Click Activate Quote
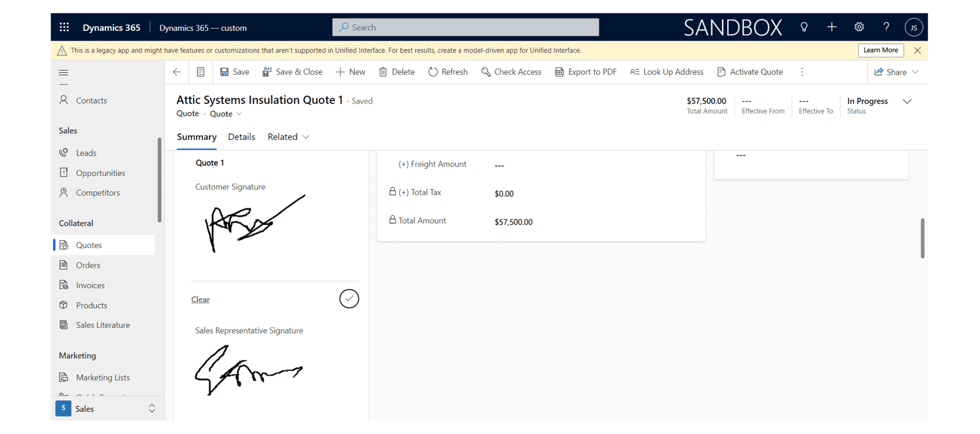This screenshot has width=980, height=434. point(750,72)
